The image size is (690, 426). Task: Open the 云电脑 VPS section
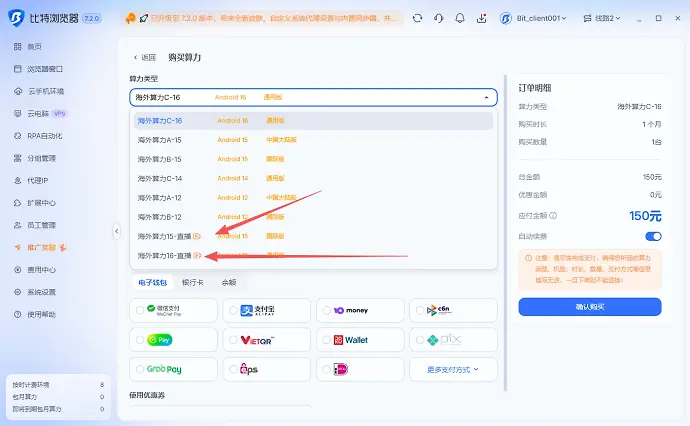[x=40, y=114]
